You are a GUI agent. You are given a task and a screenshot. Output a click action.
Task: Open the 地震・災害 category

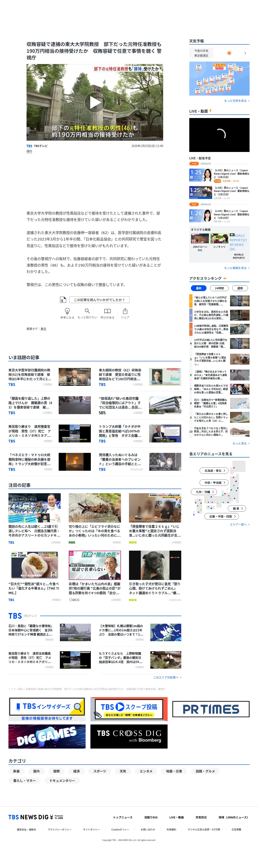click(174, 771)
